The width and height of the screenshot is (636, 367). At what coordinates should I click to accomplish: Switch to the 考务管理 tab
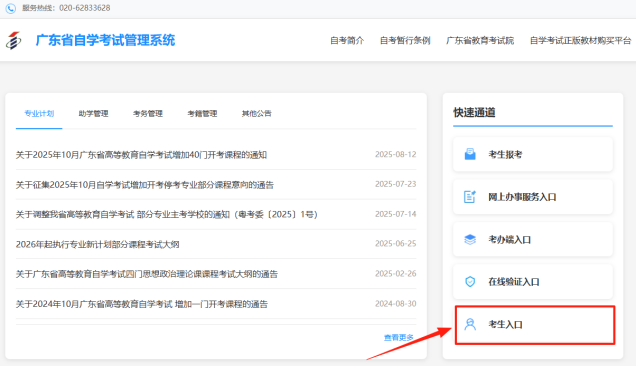tap(148, 114)
